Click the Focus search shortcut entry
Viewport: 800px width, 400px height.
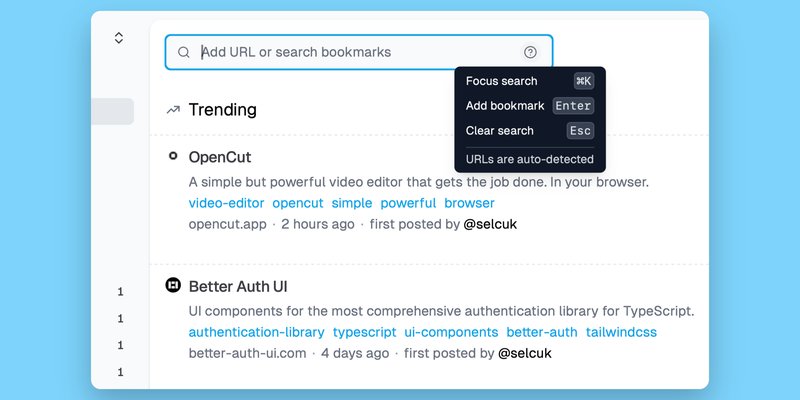click(x=530, y=81)
